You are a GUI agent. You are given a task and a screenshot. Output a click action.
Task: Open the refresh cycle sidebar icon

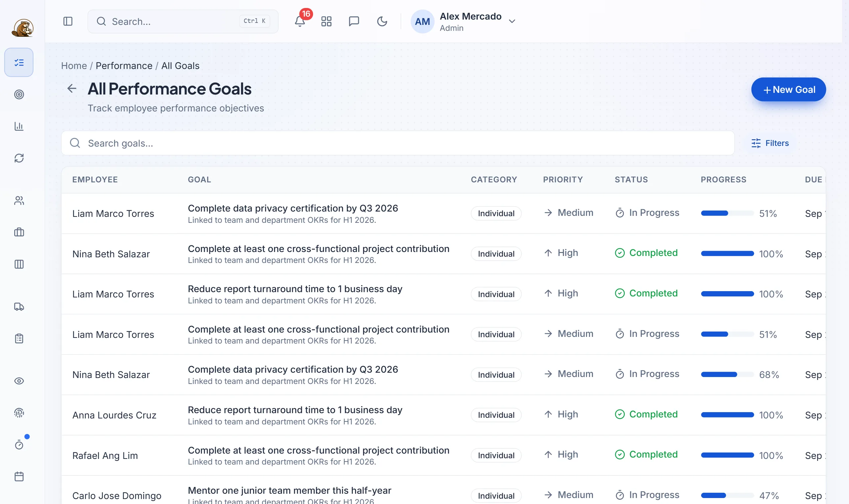click(19, 158)
